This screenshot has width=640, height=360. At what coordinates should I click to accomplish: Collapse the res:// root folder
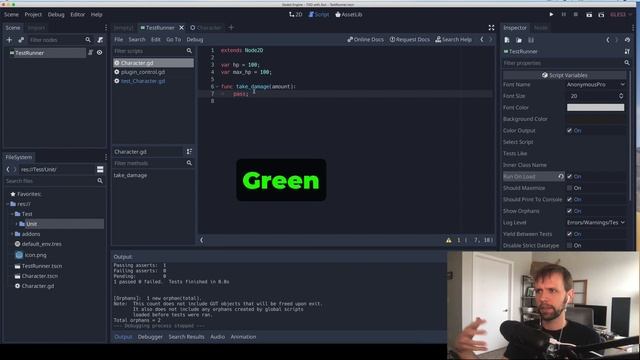click(x=8, y=204)
